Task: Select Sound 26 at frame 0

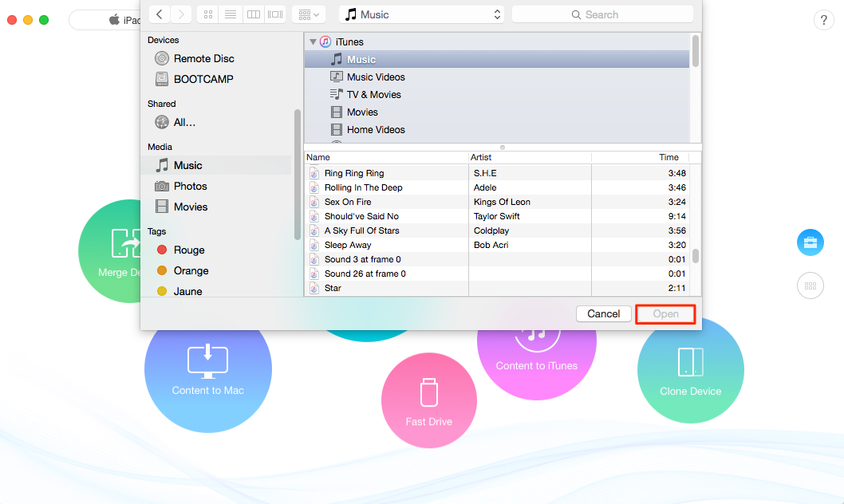Action: 365,274
